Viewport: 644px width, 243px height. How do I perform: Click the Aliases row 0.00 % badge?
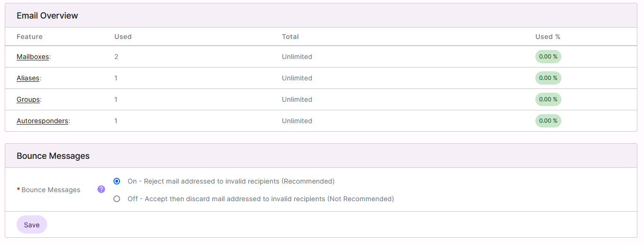coord(548,78)
